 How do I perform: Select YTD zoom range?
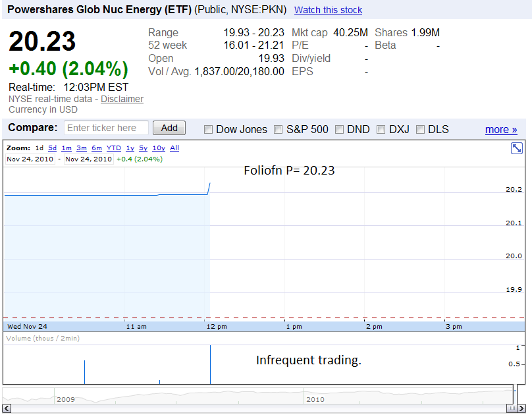114,148
